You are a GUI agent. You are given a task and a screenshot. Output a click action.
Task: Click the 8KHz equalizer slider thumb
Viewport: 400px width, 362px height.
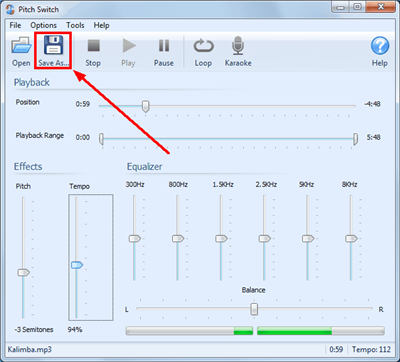click(351, 239)
